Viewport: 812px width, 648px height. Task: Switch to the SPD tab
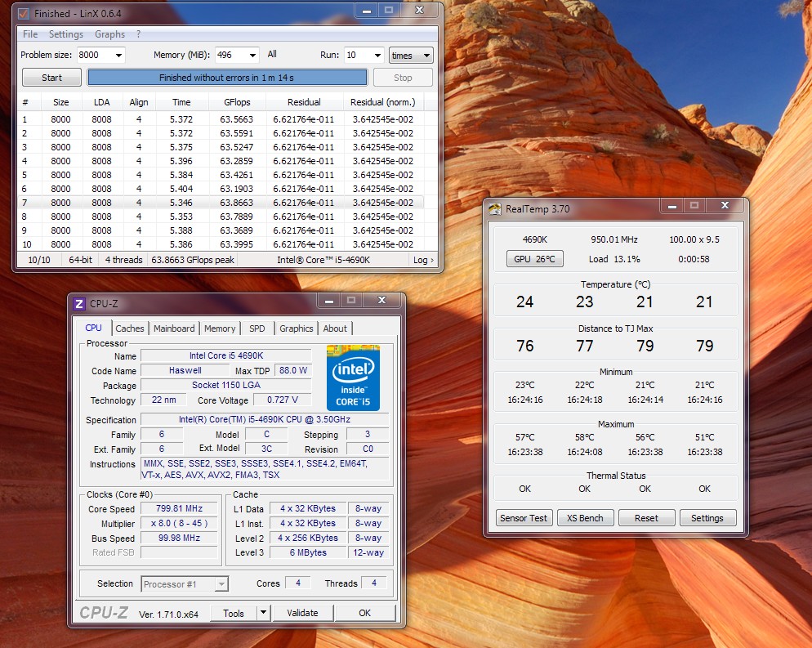[257, 328]
